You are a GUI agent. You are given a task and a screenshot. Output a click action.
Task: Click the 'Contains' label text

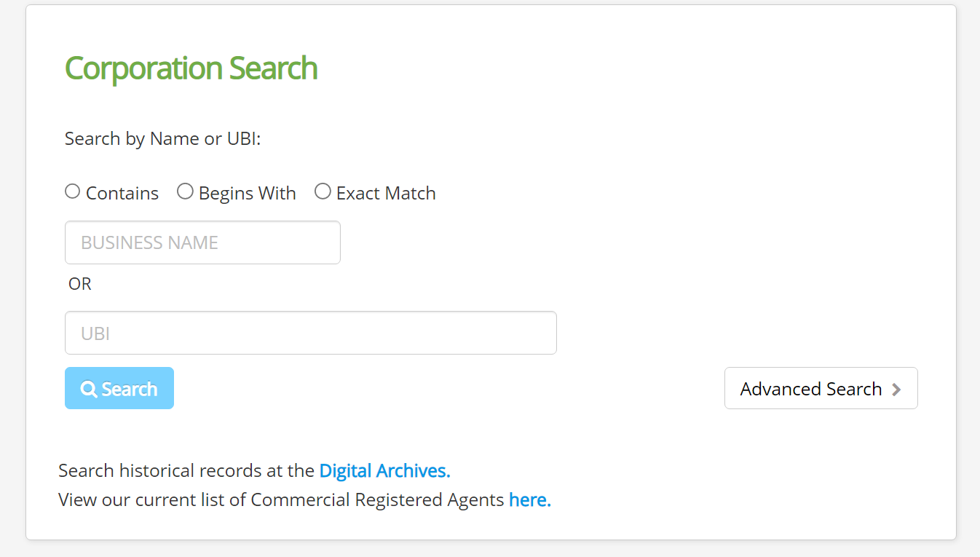[x=122, y=193]
